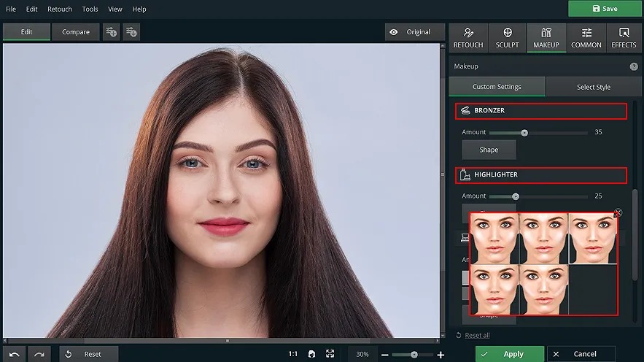Viewport: 644px width, 362px height.
Task: Click the Makeup help question icon
Action: pos(634,66)
